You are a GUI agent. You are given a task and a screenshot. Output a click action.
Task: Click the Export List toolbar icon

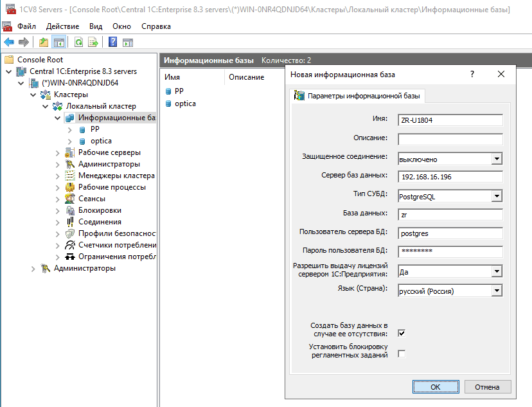93,42
